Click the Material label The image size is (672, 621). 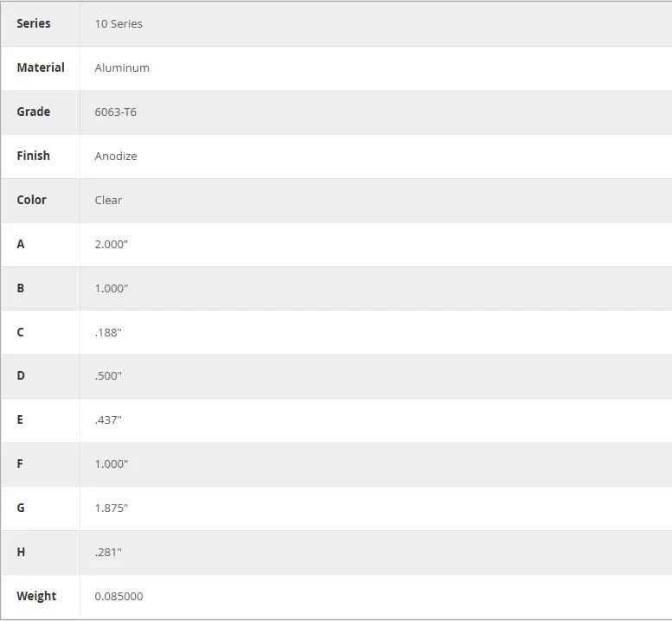click(41, 67)
